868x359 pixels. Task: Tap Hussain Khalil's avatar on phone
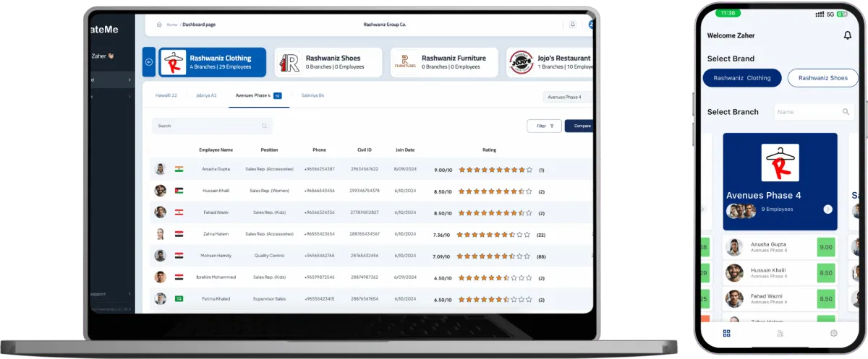click(x=735, y=273)
